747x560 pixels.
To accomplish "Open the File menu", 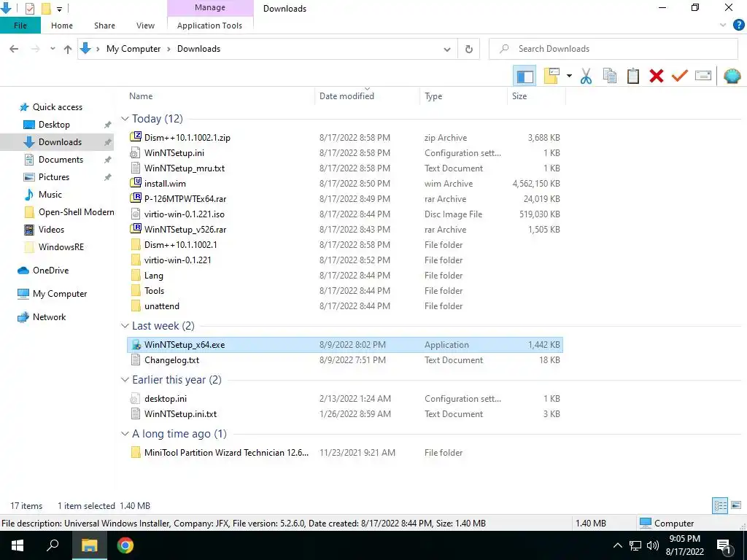I will pyautogui.click(x=20, y=26).
